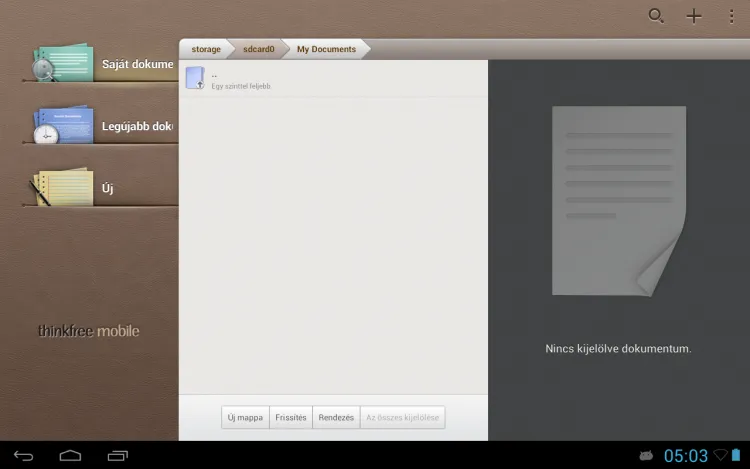Tap the 05:03 clock
This screenshot has height=469, width=750.
[x=685, y=456]
